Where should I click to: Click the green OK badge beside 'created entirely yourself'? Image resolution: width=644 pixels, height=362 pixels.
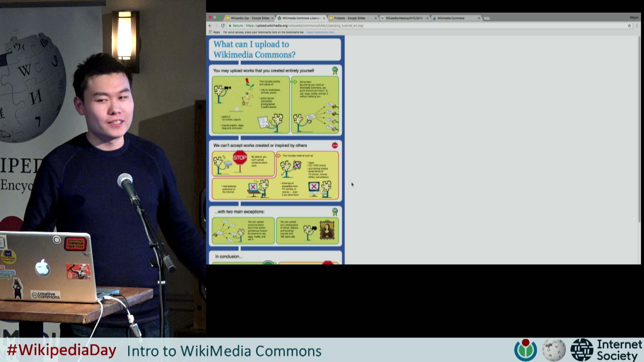(335, 70)
